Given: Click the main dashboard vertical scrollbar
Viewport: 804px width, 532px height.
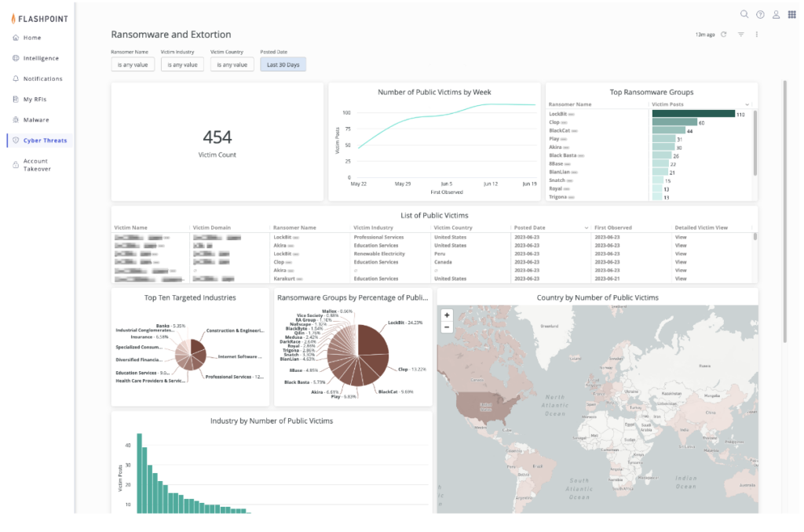Looking at the screenshot, I should point(784,210).
